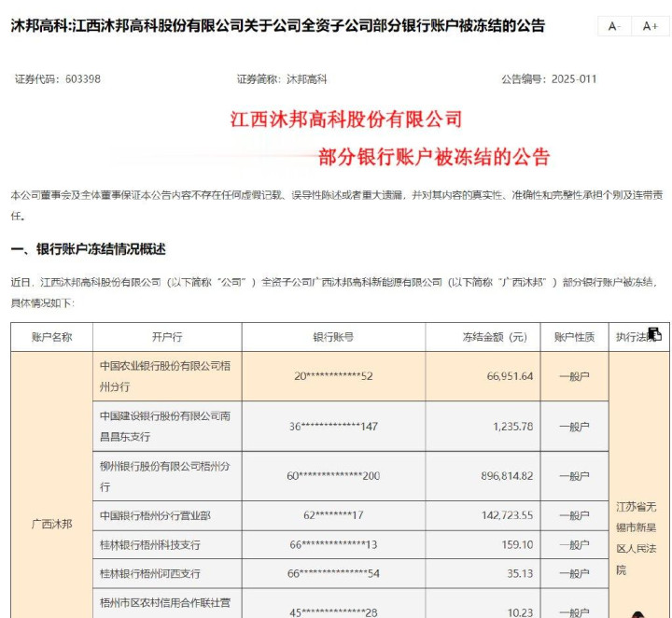Click 桂林银行梧州科技支行 cell

[x=167, y=544]
